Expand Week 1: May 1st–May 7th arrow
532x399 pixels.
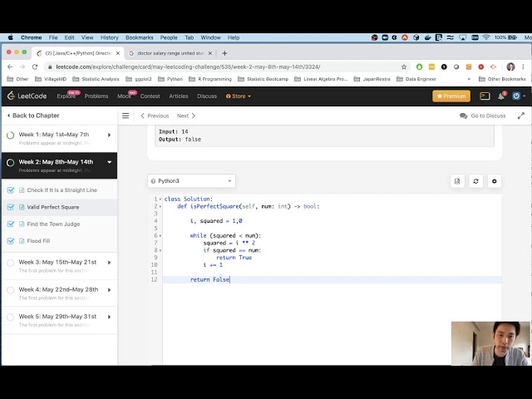pos(109,135)
